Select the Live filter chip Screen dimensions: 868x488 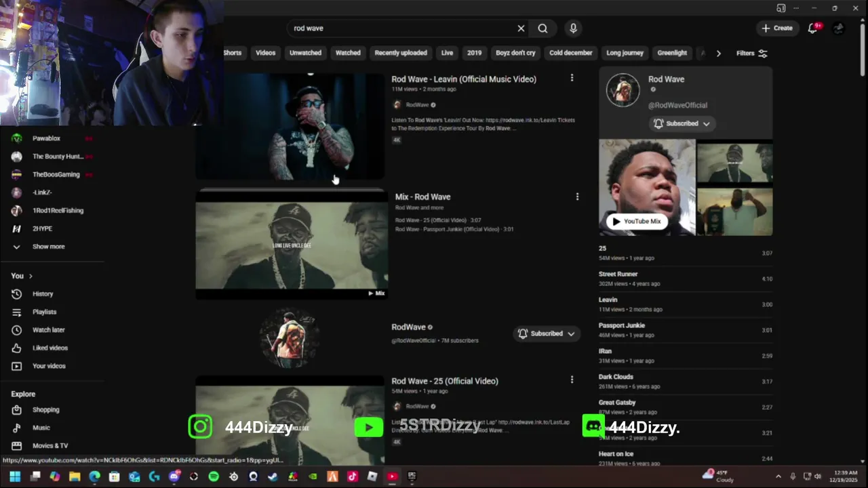coord(447,53)
